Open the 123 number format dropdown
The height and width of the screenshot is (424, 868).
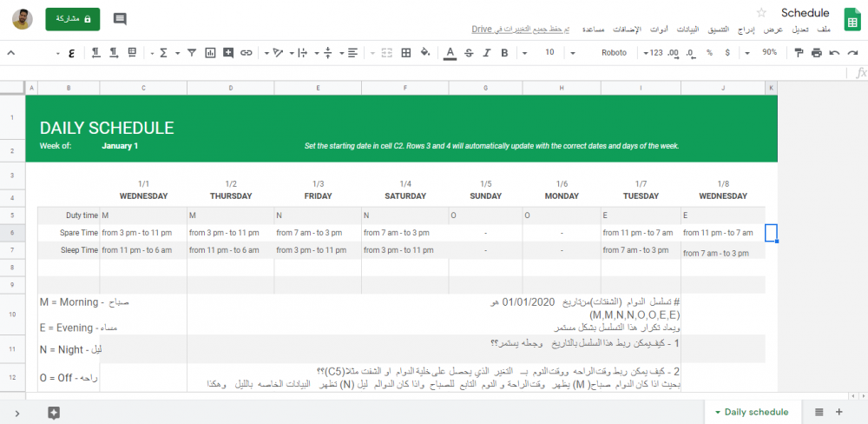654,53
